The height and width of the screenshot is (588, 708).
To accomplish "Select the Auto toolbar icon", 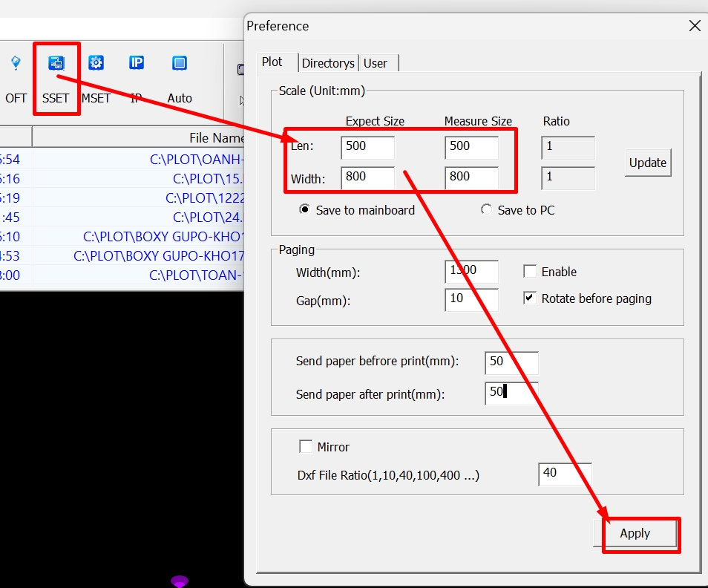I will pyautogui.click(x=180, y=64).
